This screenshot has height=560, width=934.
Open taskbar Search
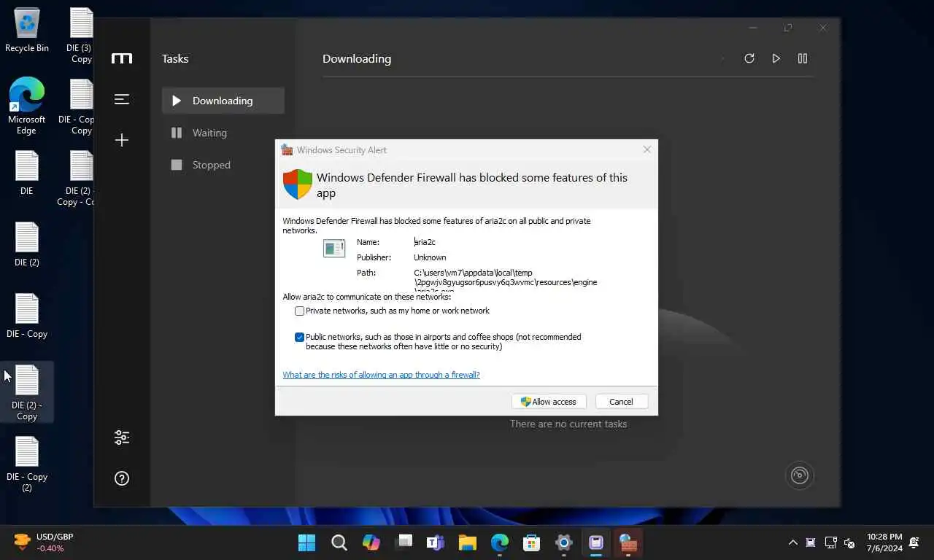click(339, 542)
